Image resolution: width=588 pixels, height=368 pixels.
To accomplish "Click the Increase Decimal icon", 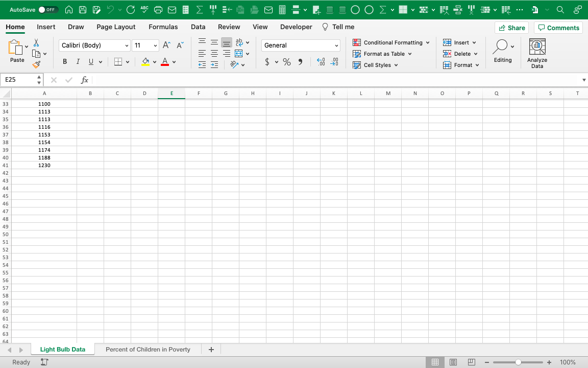I will click(321, 62).
